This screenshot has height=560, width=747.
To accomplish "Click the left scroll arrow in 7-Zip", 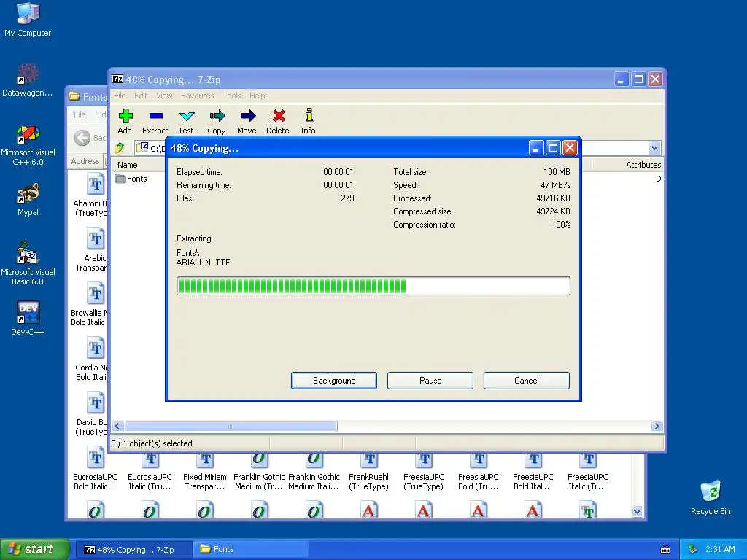I will click(117, 426).
